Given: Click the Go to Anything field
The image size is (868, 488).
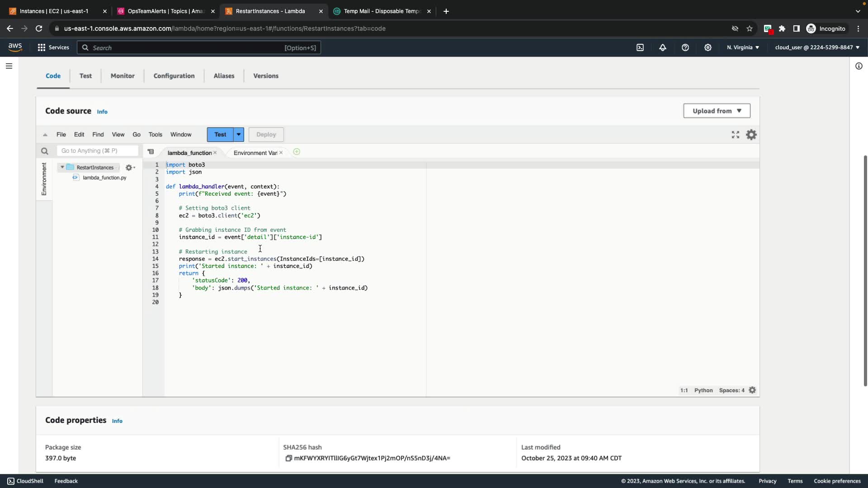Looking at the screenshot, I should (x=97, y=151).
